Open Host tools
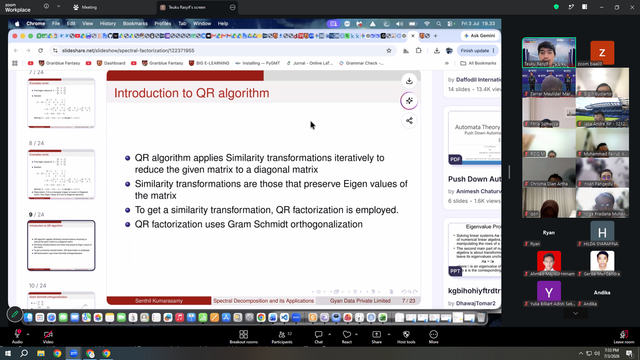 click(x=406, y=337)
